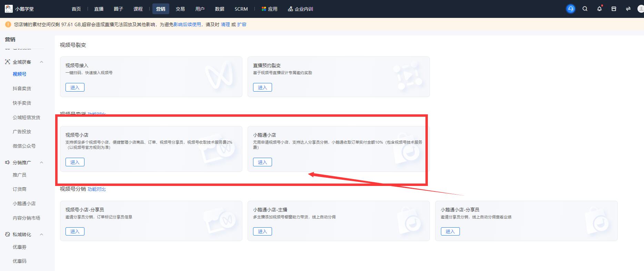Collapse the 分销推广 sidebar section
The width and height of the screenshot is (644, 271).
[41, 163]
